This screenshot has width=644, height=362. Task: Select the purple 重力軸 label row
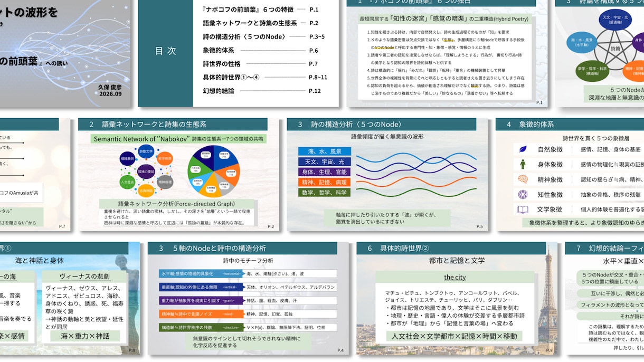coord(201,300)
